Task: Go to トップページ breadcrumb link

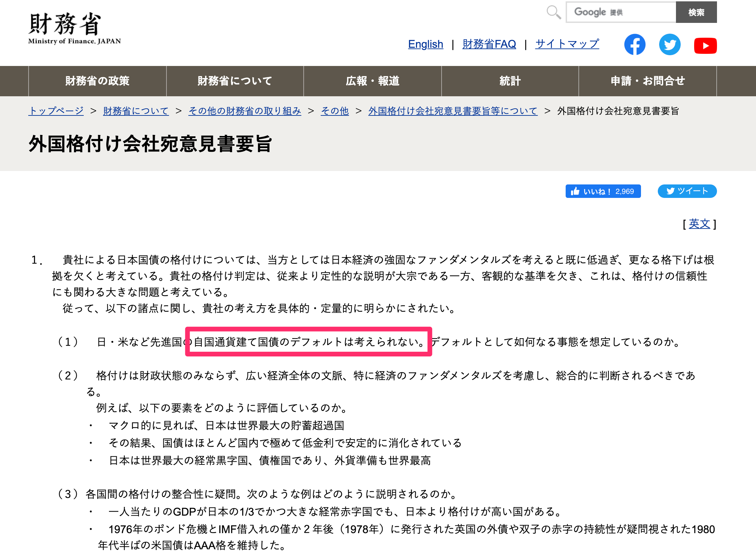Action: point(56,111)
